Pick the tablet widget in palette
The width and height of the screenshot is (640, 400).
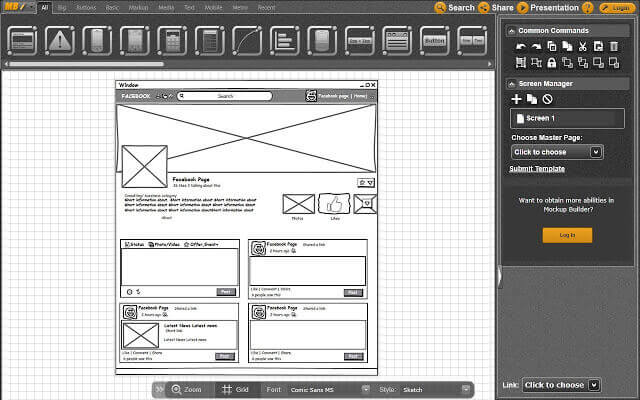point(135,41)
